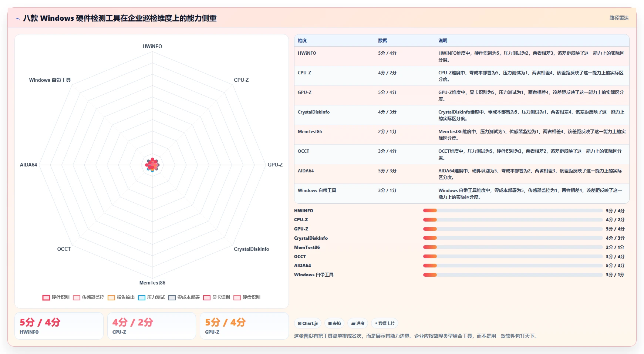This screenshot has width=644, height=354.
Task: Open the HWiNFO 5分 / 4分 data card
Action: point(59,326)
